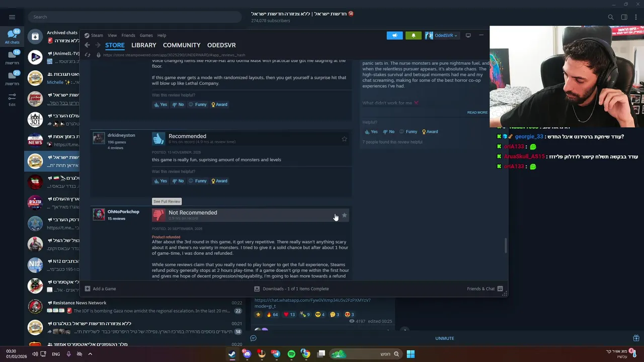Open Steam notifications bell
Screen dimensions: 644x362
(x=414, y=35)
